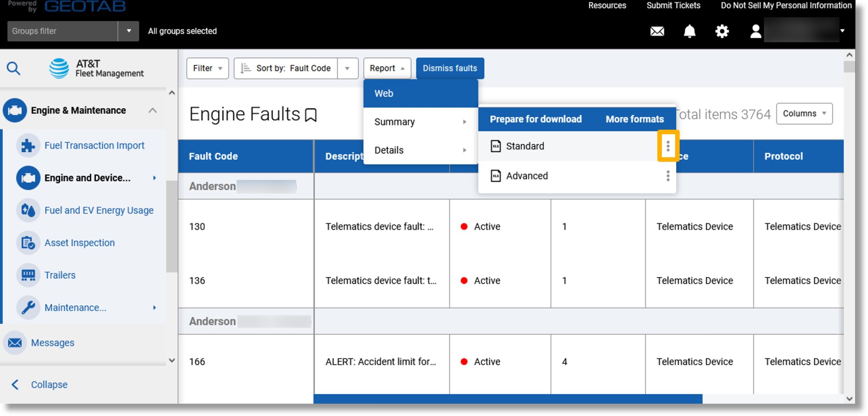868x416 pixels.
Task: Click fault code 166 cell
Action: tap(246, 362)
